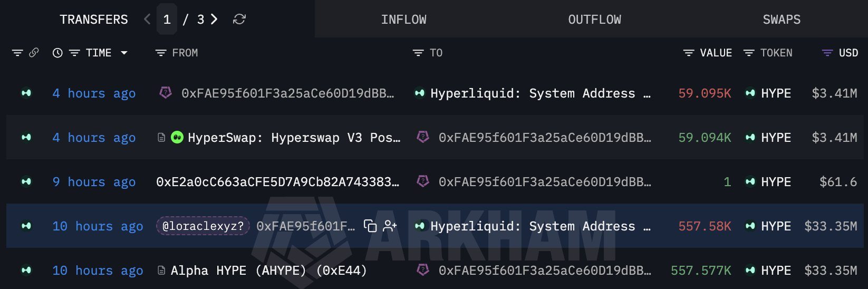This screenshot has width=868, height=289.
Task: Go to previous transfers page
Action: (x=147, y=20)
